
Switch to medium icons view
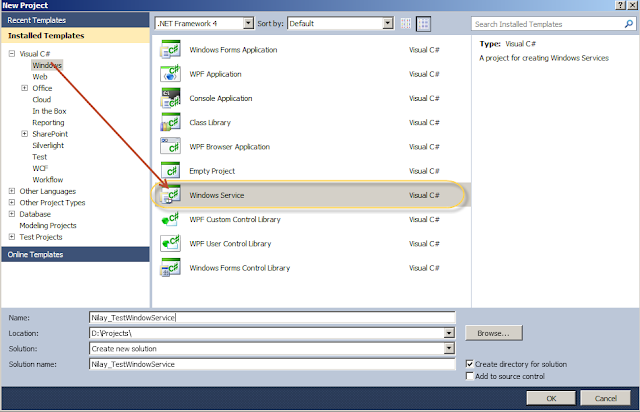423,24
